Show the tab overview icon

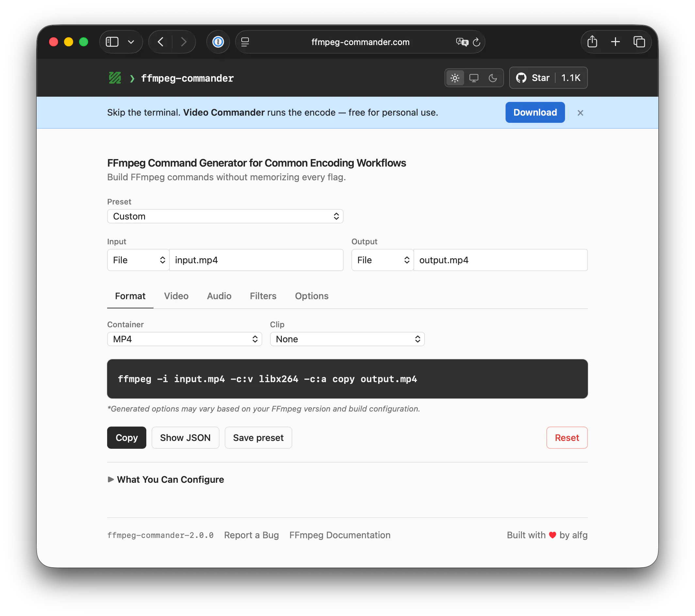(x=639, y=42)
